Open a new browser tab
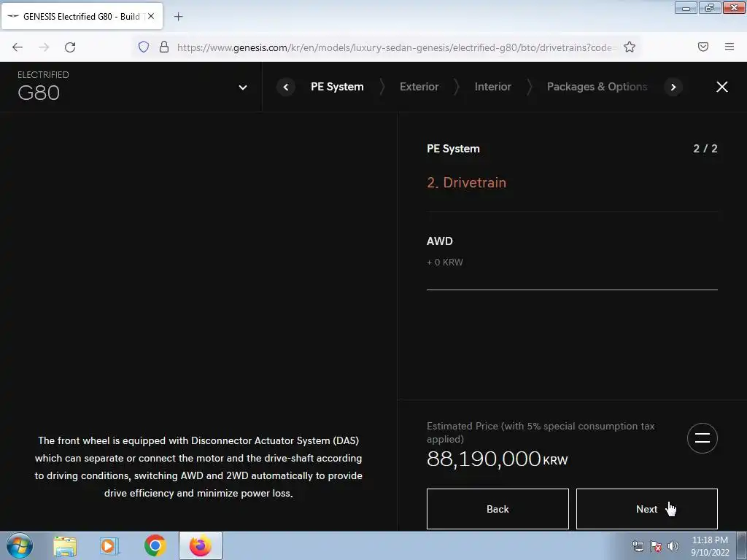Image resolution: width=747 pixels, height=560 pixels. [x=178, y=17]
